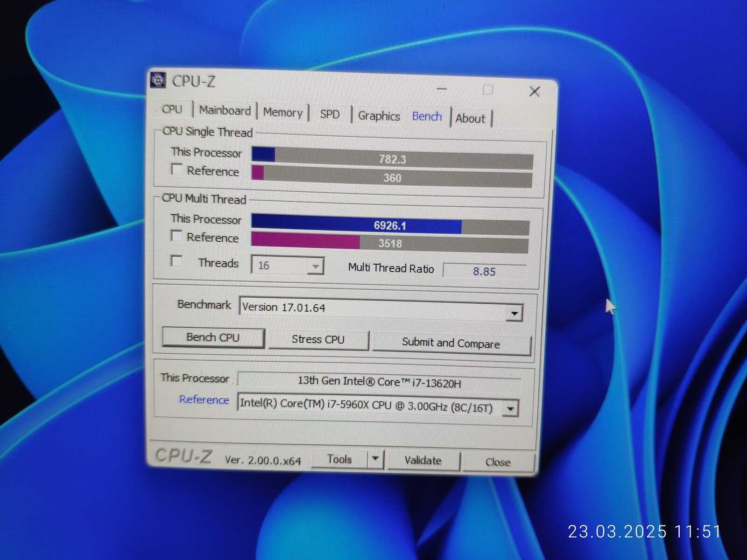Click the This Processor name field
747x560 pixels.
(379, 382)
